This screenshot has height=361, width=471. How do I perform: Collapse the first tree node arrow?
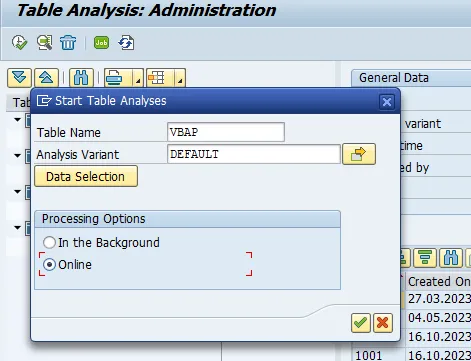pyautogui.click(x=17, y=119)
